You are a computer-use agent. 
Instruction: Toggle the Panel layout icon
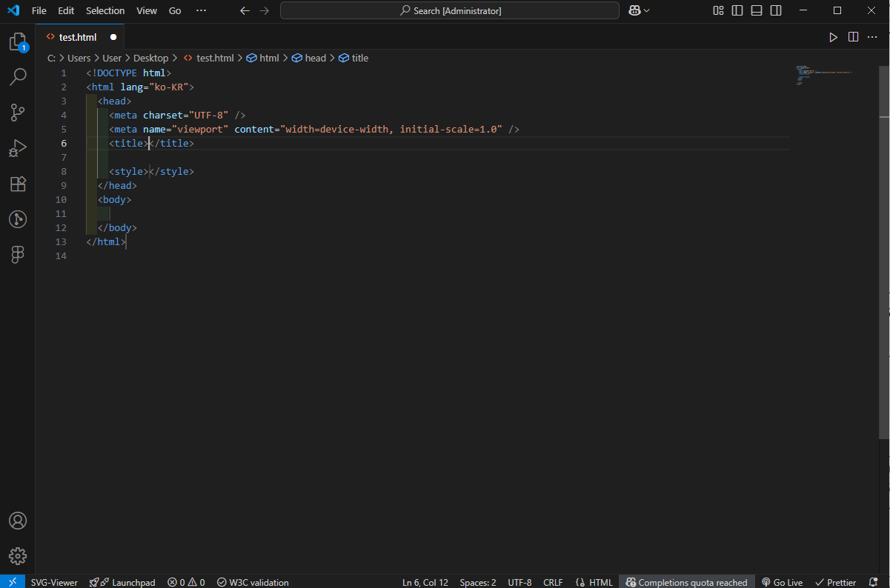click(x=757, y=10)
